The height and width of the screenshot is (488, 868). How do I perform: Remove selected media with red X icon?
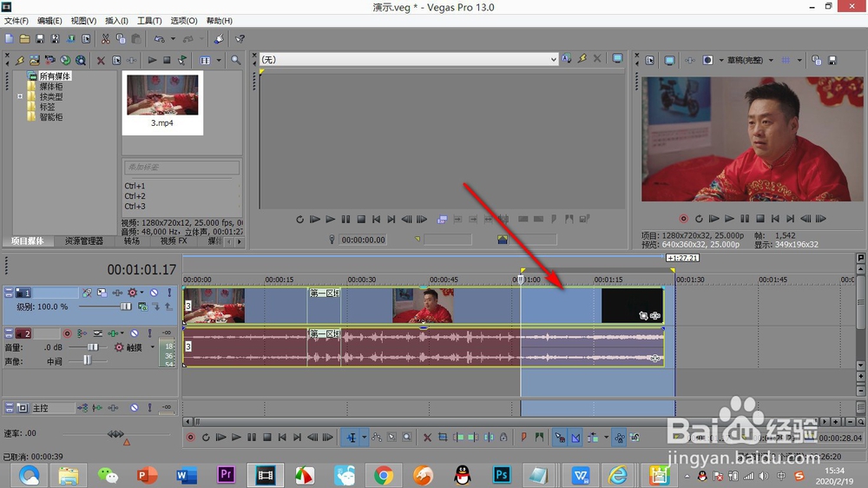(101, 61)
